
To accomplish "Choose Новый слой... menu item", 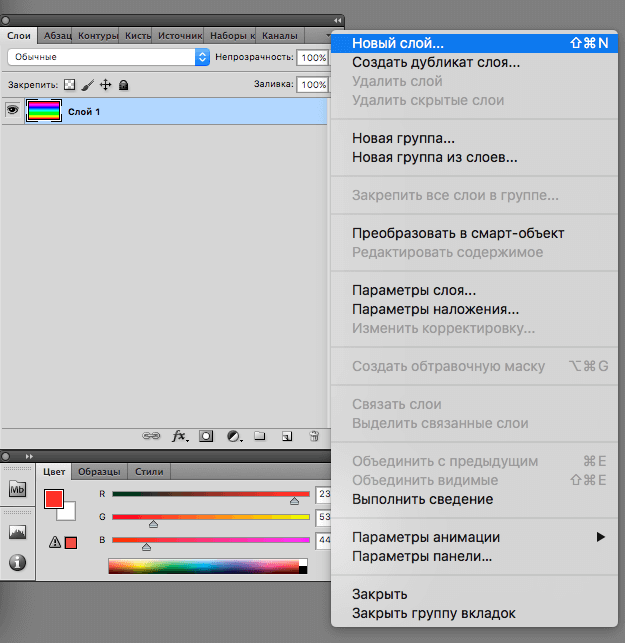I will pyautogui.click(x=474, y=43).
